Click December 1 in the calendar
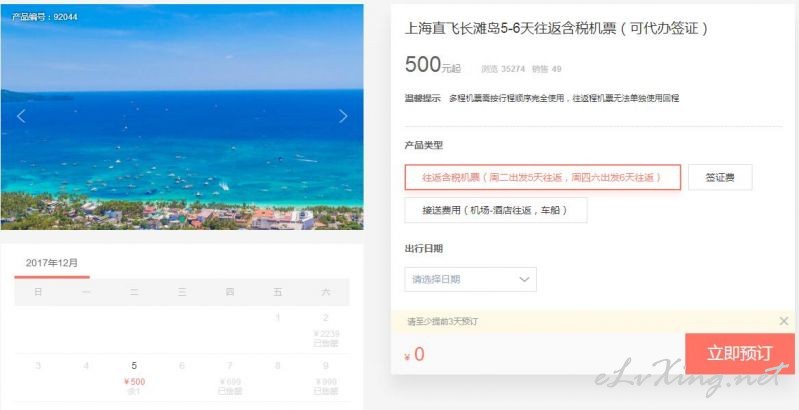Image resolution: width=799 pixels, height=410 pixels. pos(278,330)
